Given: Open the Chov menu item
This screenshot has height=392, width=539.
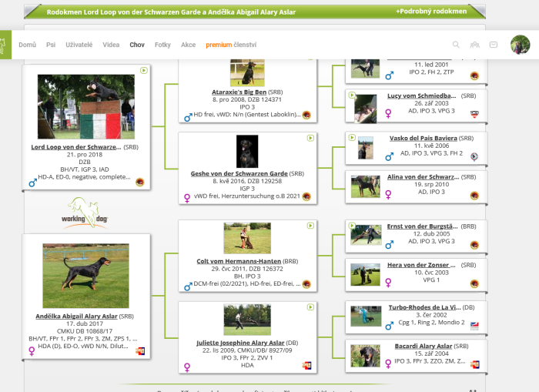Looking at the screenshot, I should coord(137,45).
